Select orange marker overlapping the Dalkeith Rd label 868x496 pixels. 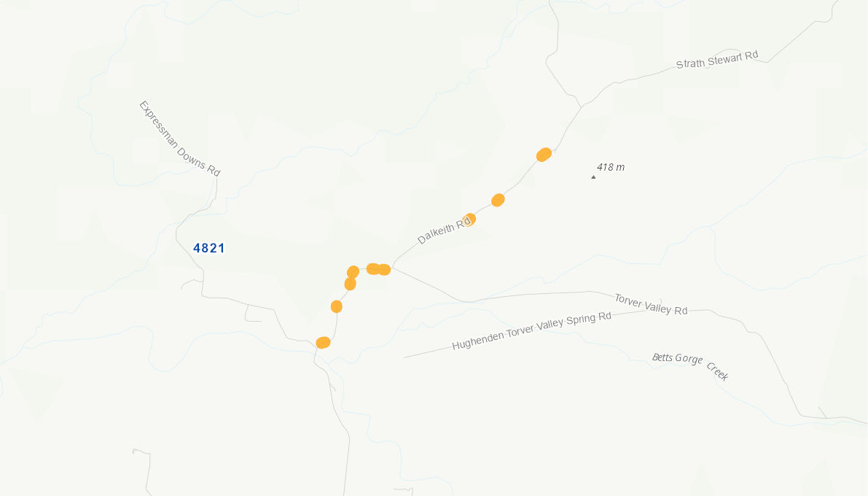click(x=469, y=220)
